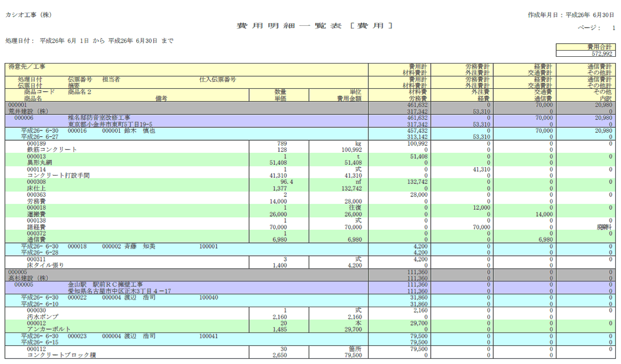The width and height of the screenshot is (621, 364).
Task: Click quantity 789
Action: 282,143
